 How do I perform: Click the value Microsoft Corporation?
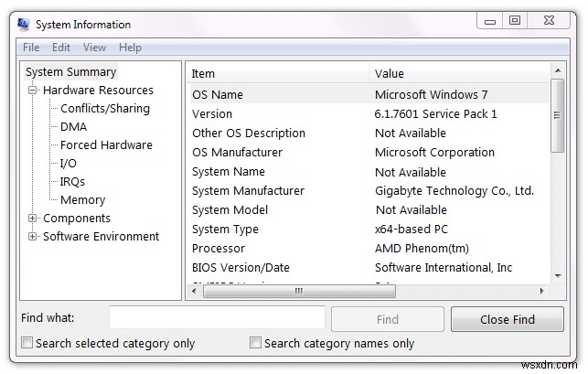pos(434,153)
